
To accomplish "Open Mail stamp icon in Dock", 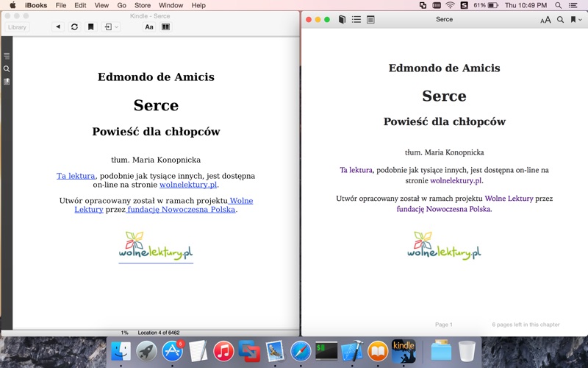I will [275, 352].
